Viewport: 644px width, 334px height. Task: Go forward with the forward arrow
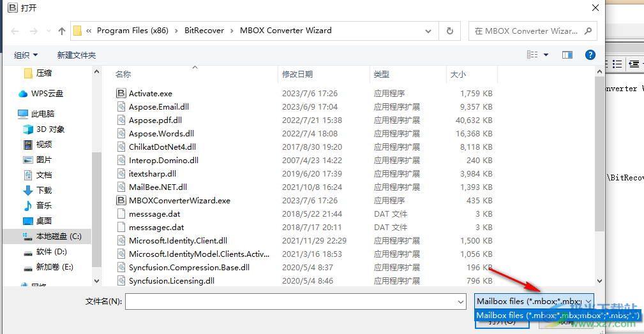point(34,31)
